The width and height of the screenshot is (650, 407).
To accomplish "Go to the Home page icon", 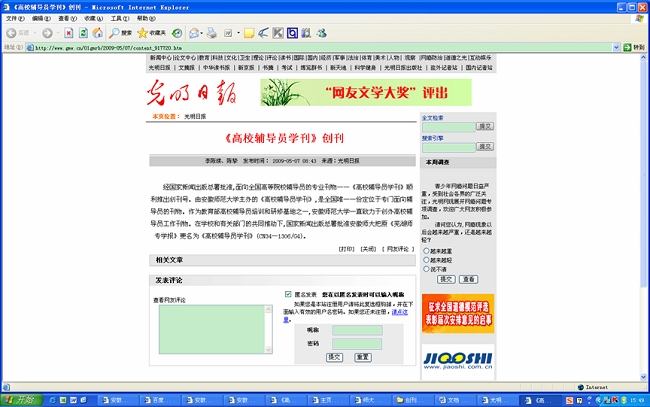I will tap(98, 33).
